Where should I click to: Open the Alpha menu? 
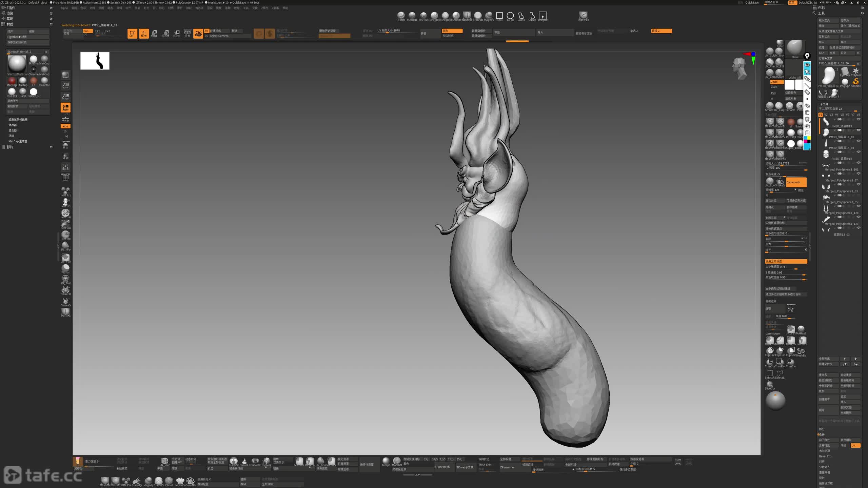tap(64, 8)
